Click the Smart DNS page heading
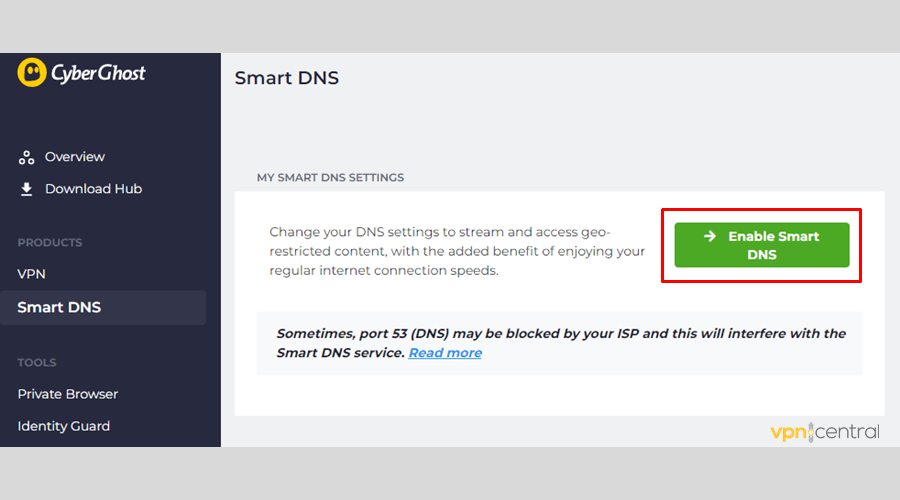 click(286, 77)
